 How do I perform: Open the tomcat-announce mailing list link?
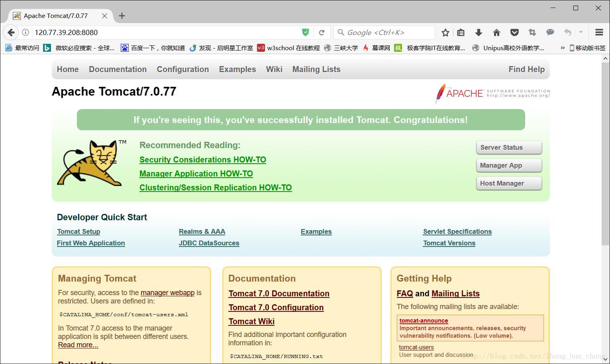[x=424, y=321]
